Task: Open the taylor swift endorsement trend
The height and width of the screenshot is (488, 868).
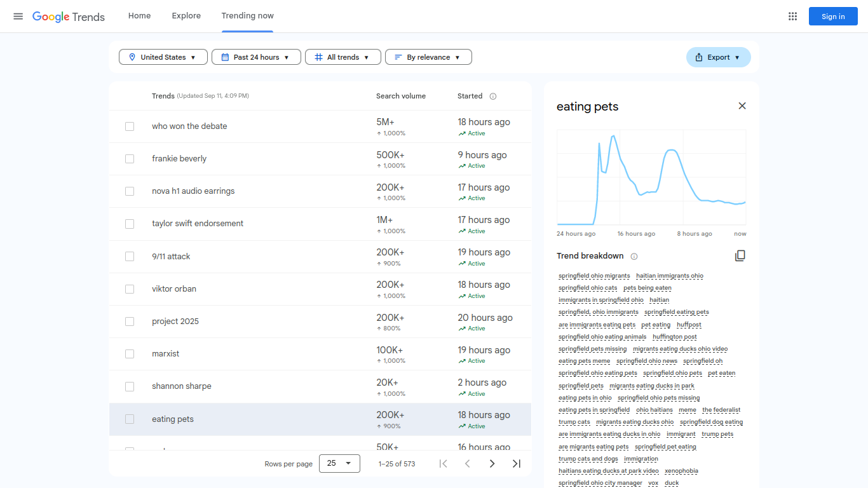Action: [x=198, y=224]
